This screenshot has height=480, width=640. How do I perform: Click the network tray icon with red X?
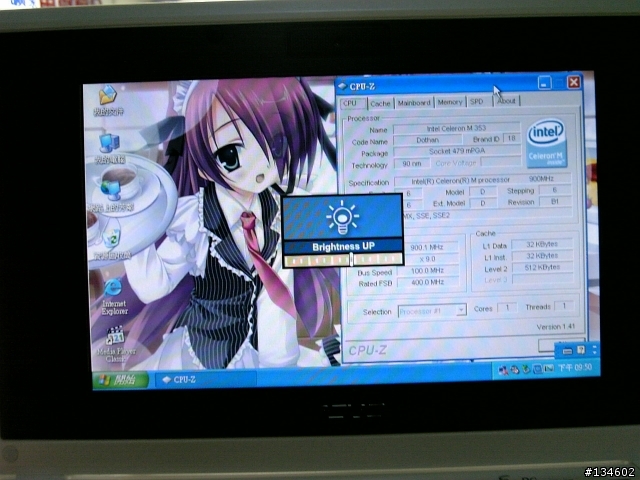(503, 370)
